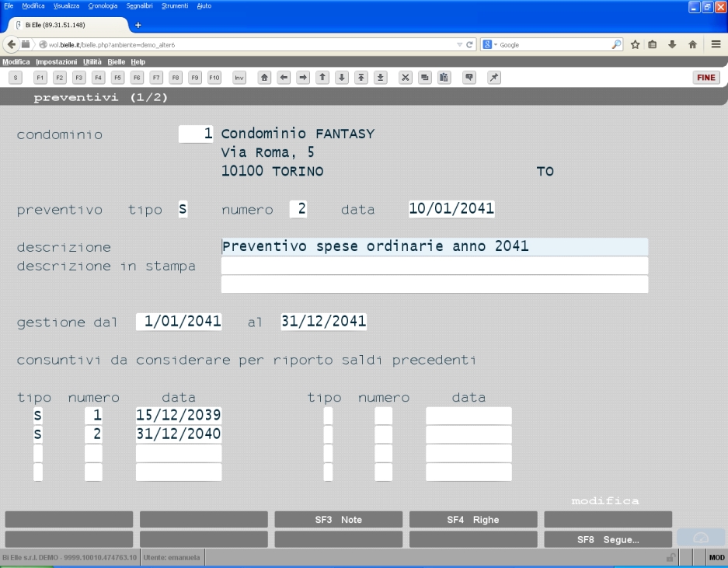Click the speech bubble comment icon

point(469,78)
